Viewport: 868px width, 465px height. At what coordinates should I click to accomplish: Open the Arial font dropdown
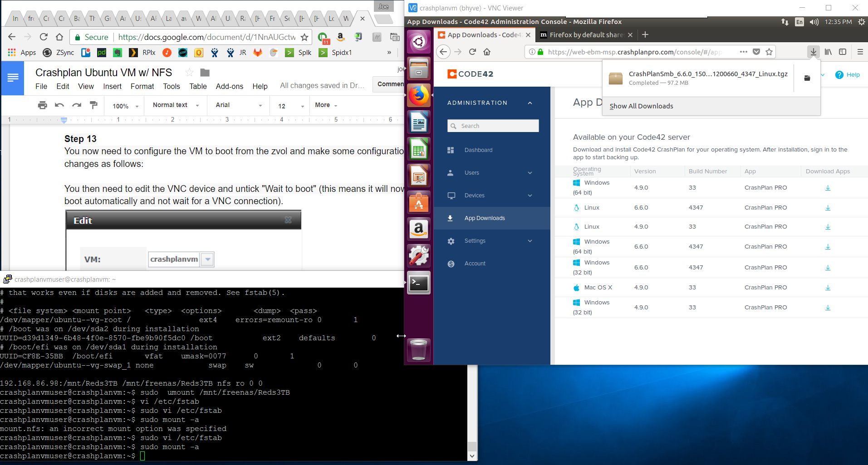click(x=239, y=105)
